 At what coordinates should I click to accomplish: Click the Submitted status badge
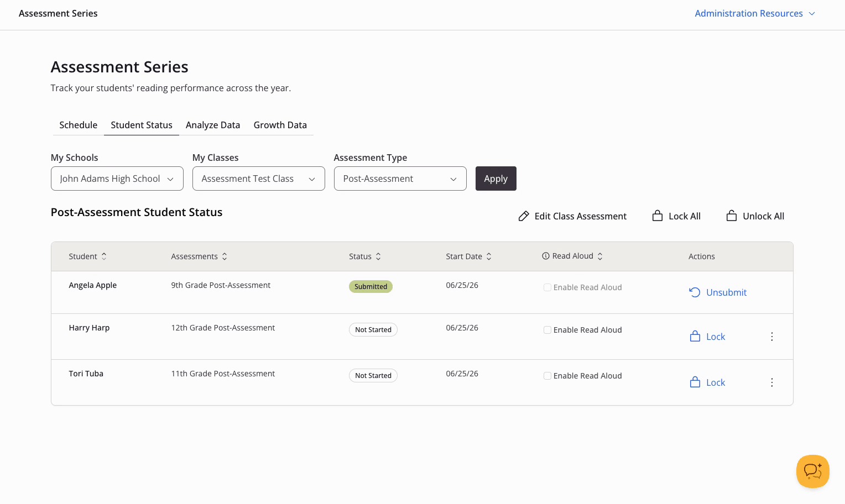[x=371, y=286]
